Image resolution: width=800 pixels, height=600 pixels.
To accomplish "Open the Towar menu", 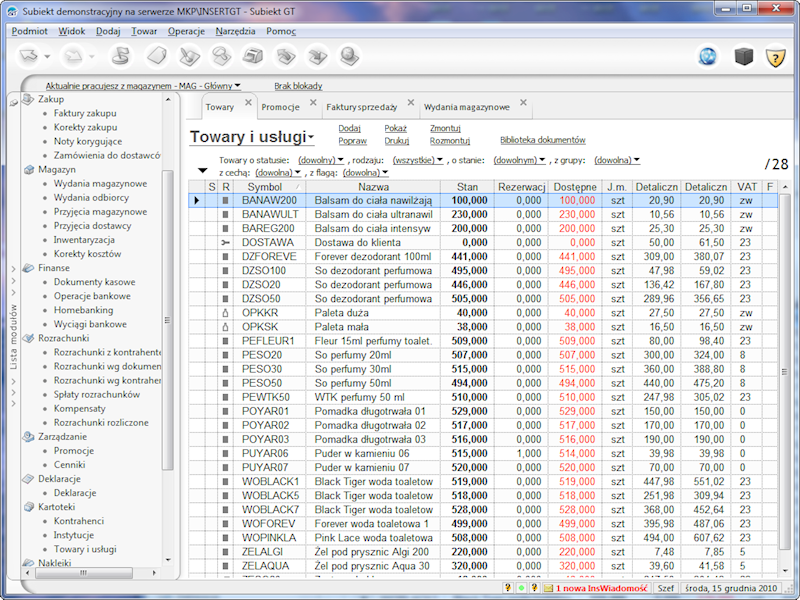I will 144,31.
